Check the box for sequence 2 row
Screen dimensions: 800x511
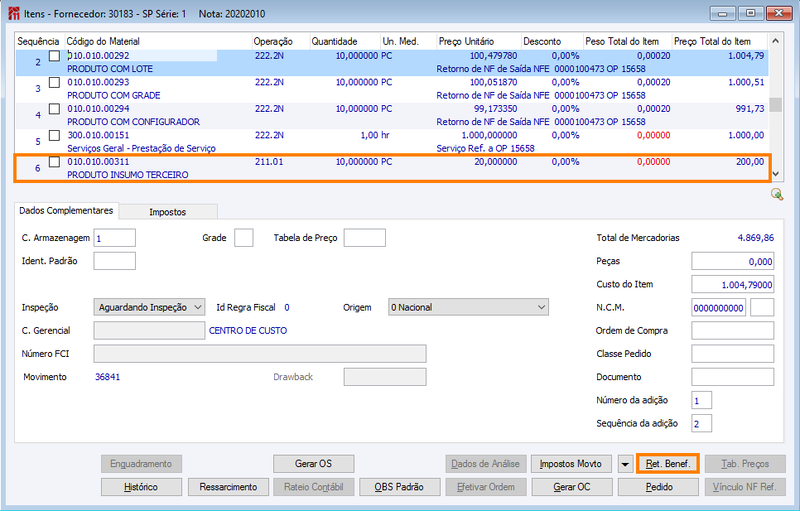54,56
